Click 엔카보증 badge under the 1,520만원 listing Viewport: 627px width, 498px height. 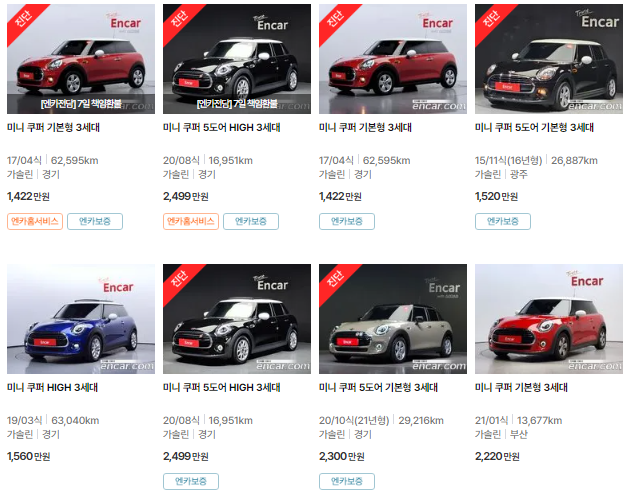[503, 221]
